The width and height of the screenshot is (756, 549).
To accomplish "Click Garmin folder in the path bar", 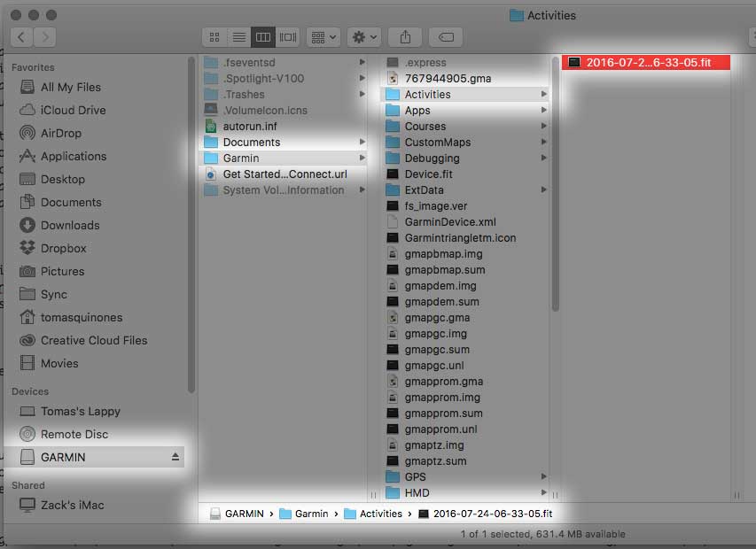I will point(304,514).
